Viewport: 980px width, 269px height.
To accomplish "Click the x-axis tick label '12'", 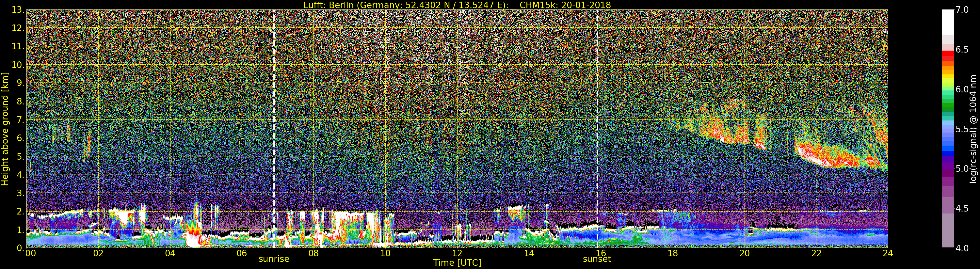I will tap(457, 253).
